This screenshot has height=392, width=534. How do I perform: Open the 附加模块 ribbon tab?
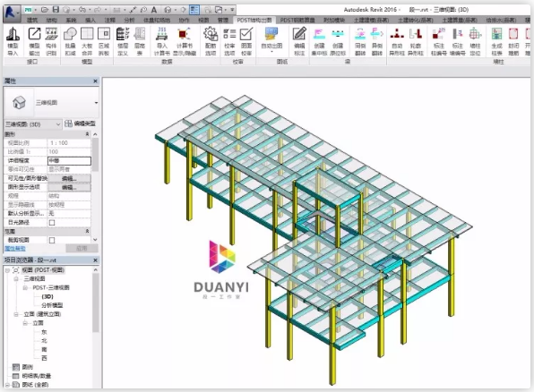click(334, 21)
